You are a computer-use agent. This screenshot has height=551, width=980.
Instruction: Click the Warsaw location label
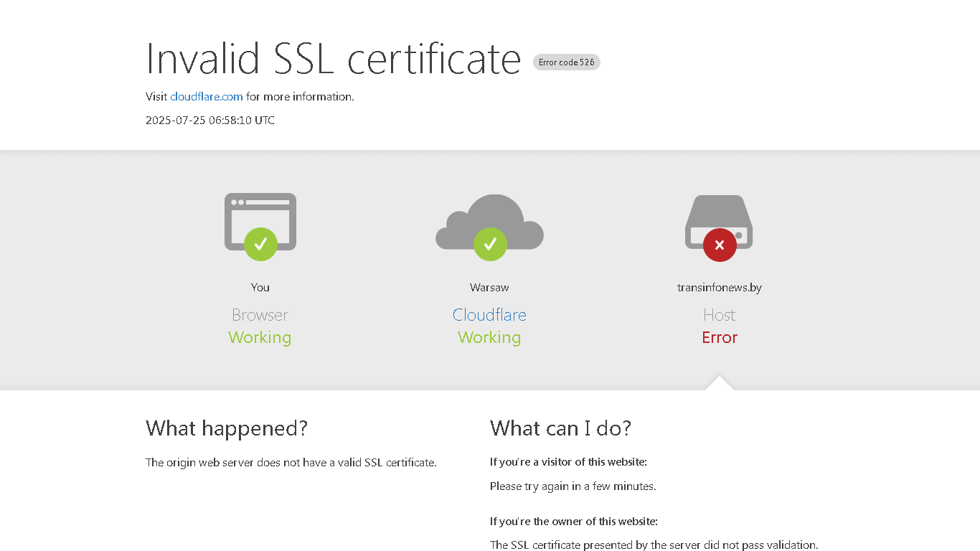[x=489, y=288]
